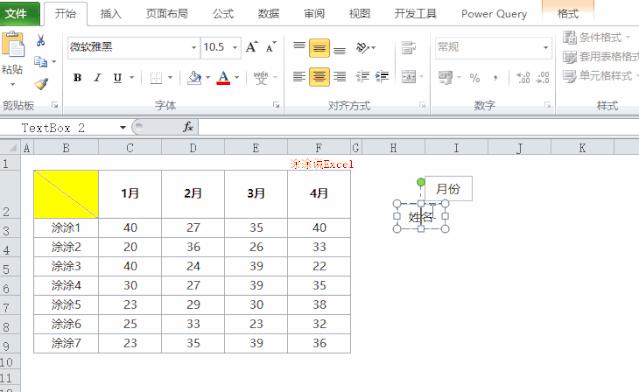Increase font size with large A
The width and height of the screenshot is (639, 392).
252,47
